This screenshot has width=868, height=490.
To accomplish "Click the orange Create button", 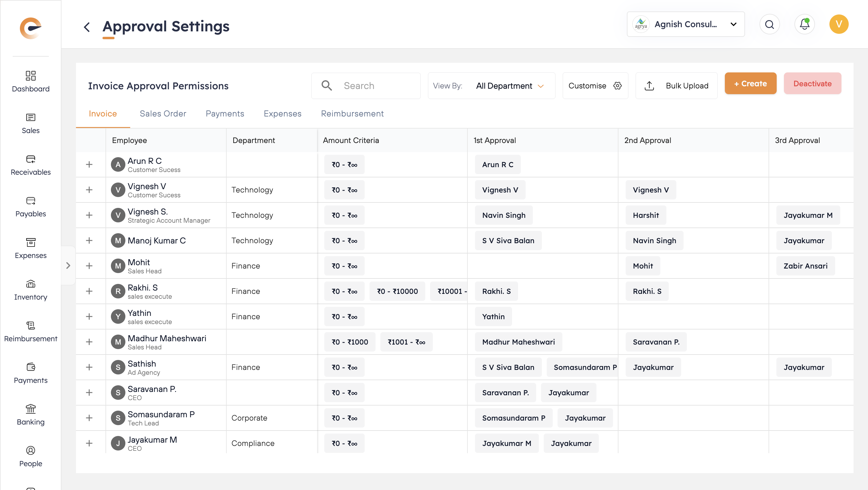I will click(750, 84).
